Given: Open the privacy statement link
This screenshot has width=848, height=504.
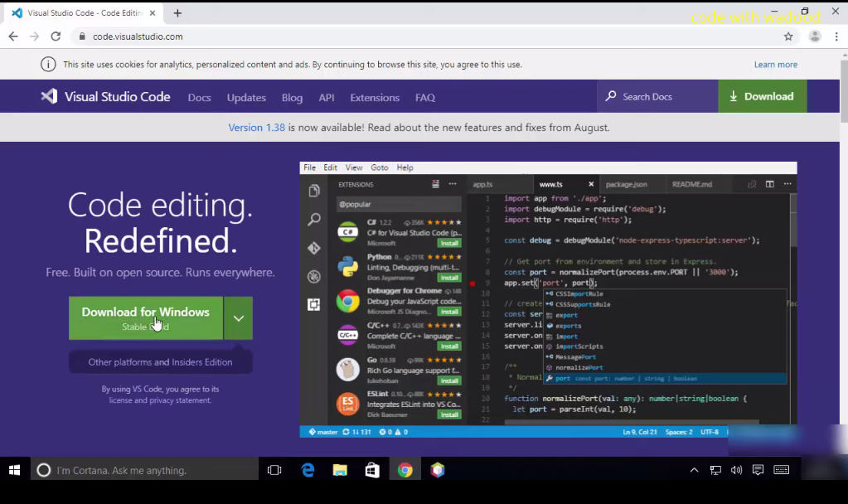Looking at the screenshot, I should tap(180, 400).
